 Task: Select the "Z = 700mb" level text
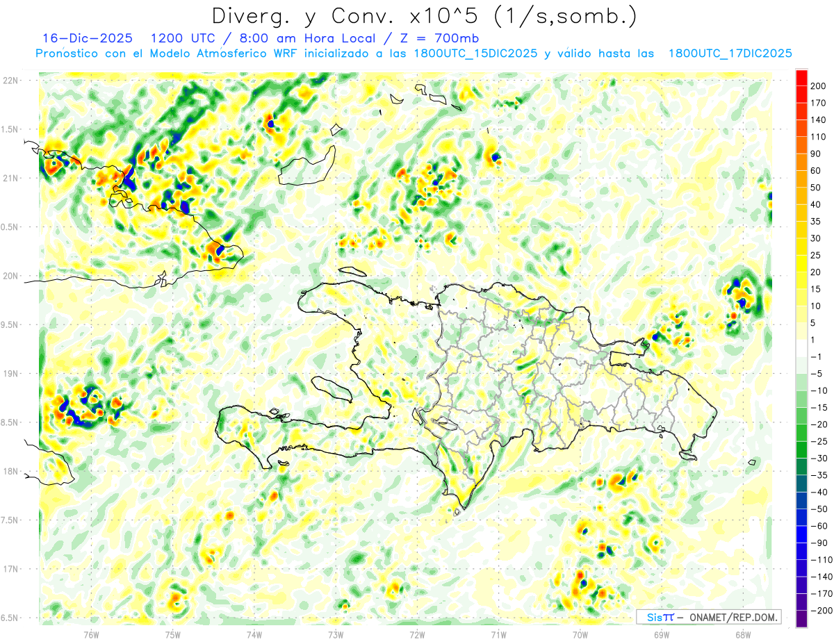pyautogui.click(x=440, y=38)
